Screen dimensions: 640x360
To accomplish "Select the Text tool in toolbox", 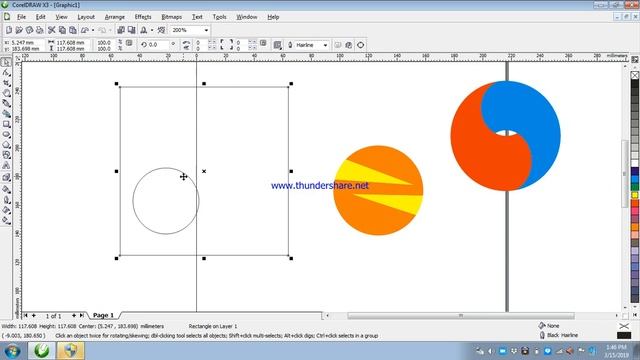I will click(6, 165).
